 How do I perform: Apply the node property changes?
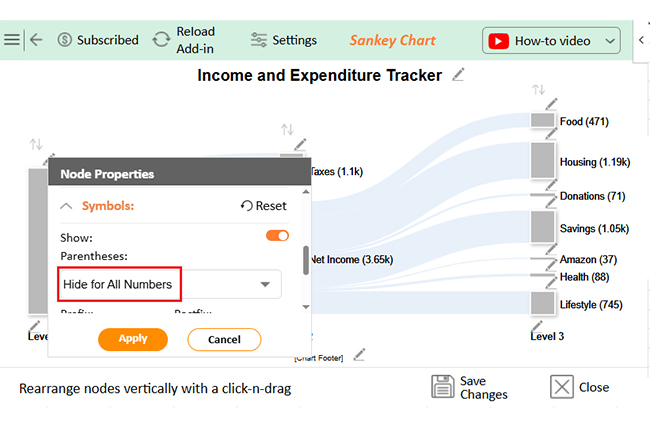[133, 339]
